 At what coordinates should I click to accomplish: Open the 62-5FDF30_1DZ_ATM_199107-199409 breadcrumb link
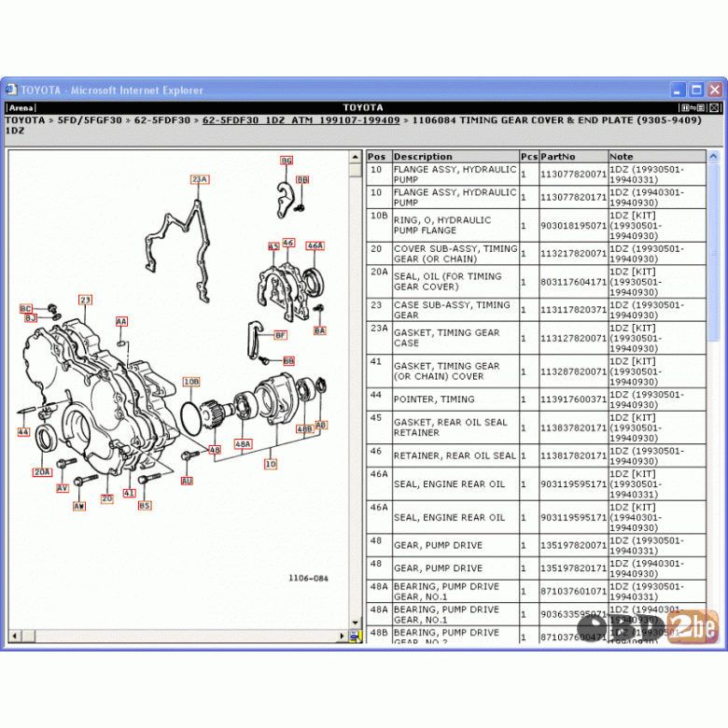click(301, 120)
